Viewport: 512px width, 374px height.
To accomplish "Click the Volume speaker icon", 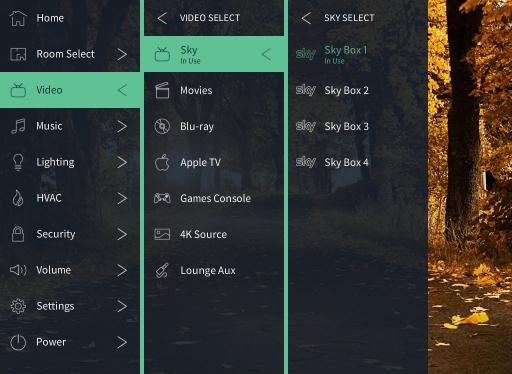I will [18, 270].
